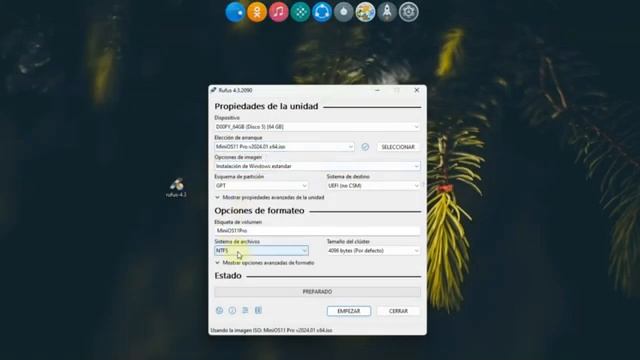Click the checksum checkmark icon beside SELECCIONAR
640x360 pixels.
[x=365, y=147]
